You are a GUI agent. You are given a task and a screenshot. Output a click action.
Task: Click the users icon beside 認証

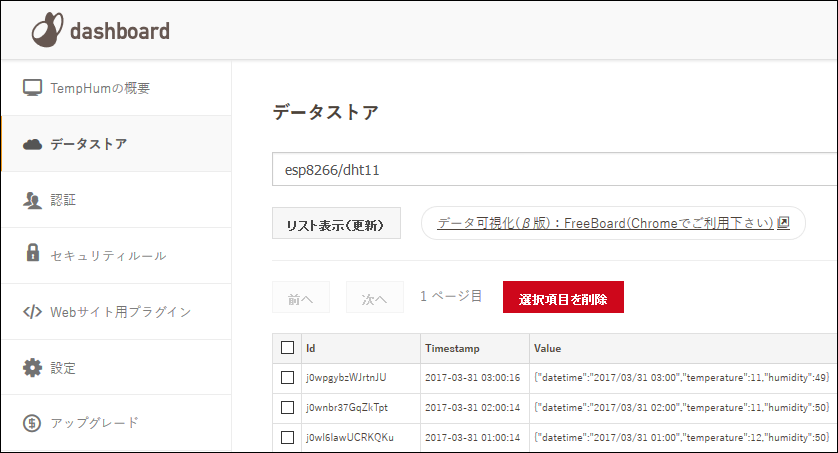click(x=32, y=200)
